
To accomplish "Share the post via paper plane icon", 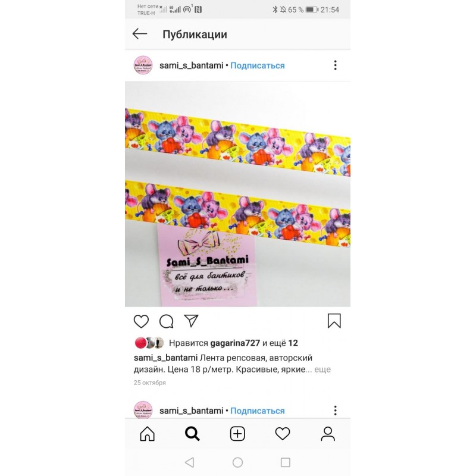I will click(191, 321).
